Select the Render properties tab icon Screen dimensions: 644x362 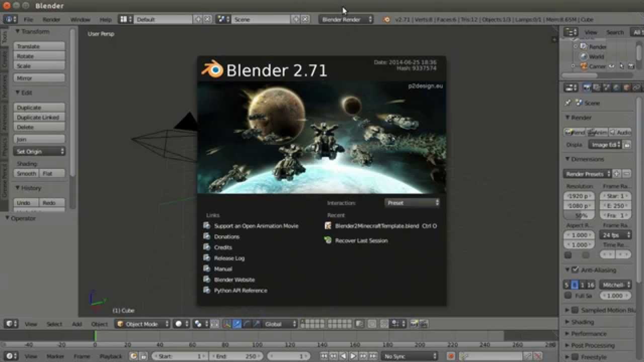587,87
